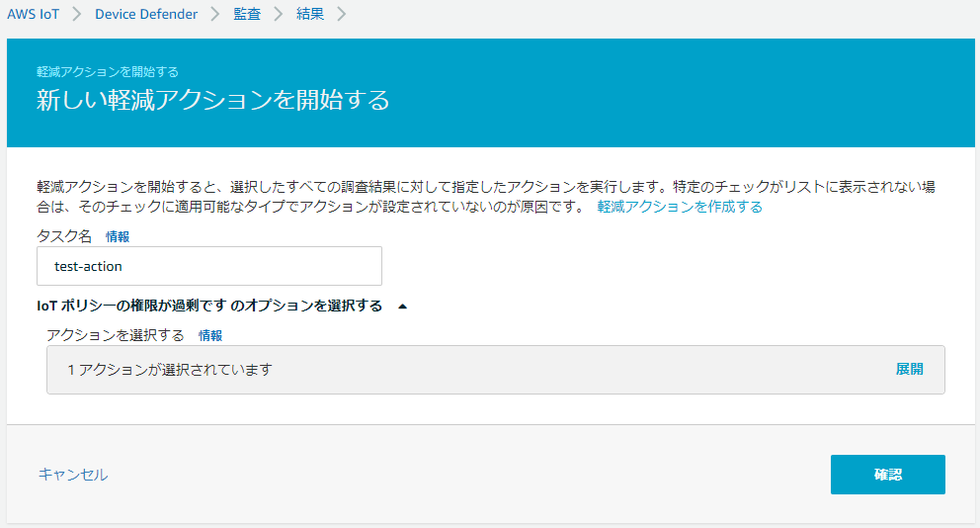Expand selected actions with 展開
980x528 pixels.
coord(909,369)
